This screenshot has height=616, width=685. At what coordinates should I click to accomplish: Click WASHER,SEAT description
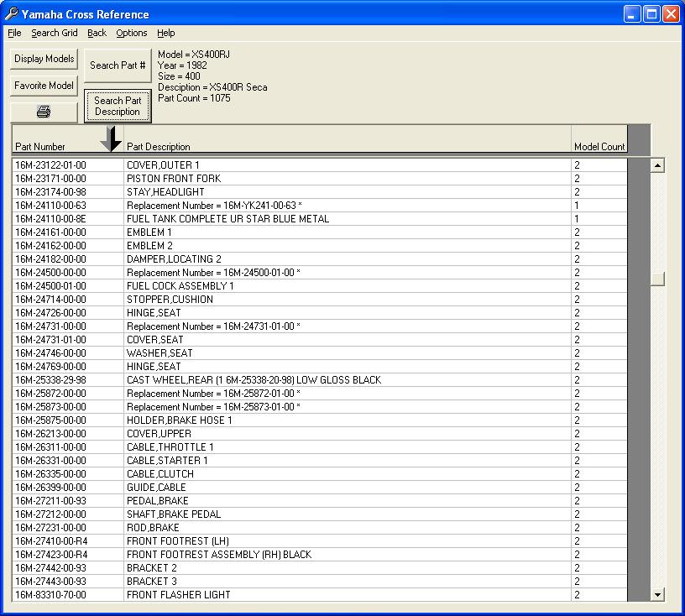(x=159, y=353)
